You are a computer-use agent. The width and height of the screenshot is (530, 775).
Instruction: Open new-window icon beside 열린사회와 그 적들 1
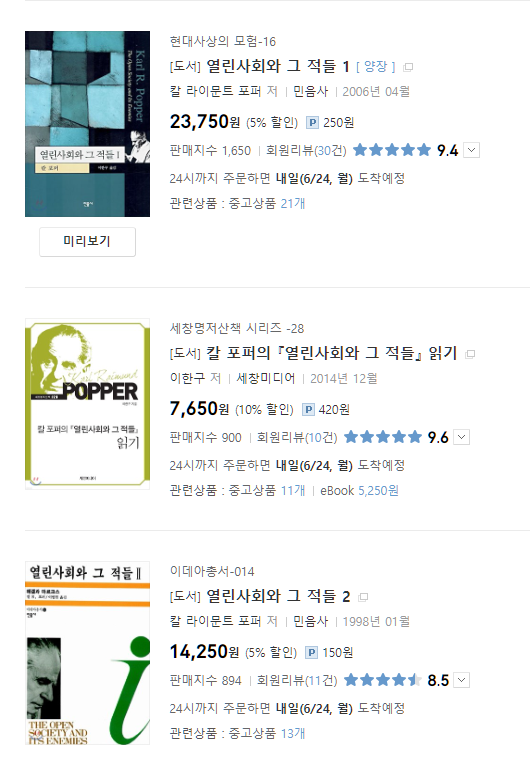click(408, 67)
